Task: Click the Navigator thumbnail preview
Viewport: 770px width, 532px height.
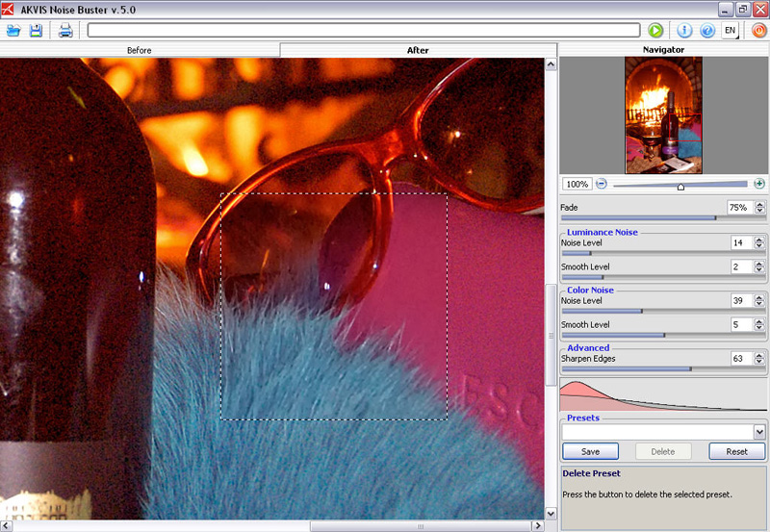Action: (x=663, y=114)
